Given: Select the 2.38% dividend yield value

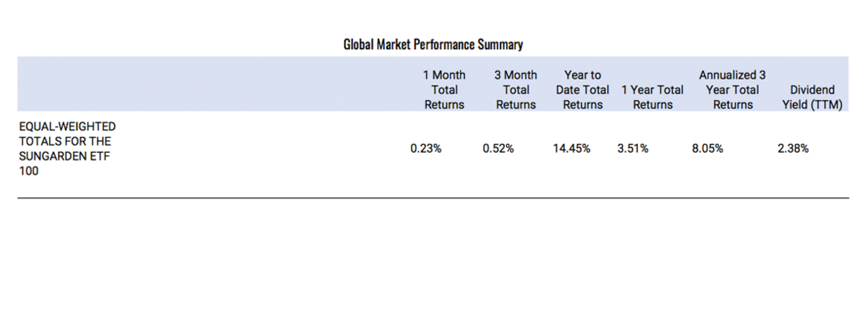Looking at the screenshot, I should pyautogui.click(x=793, y=149).
